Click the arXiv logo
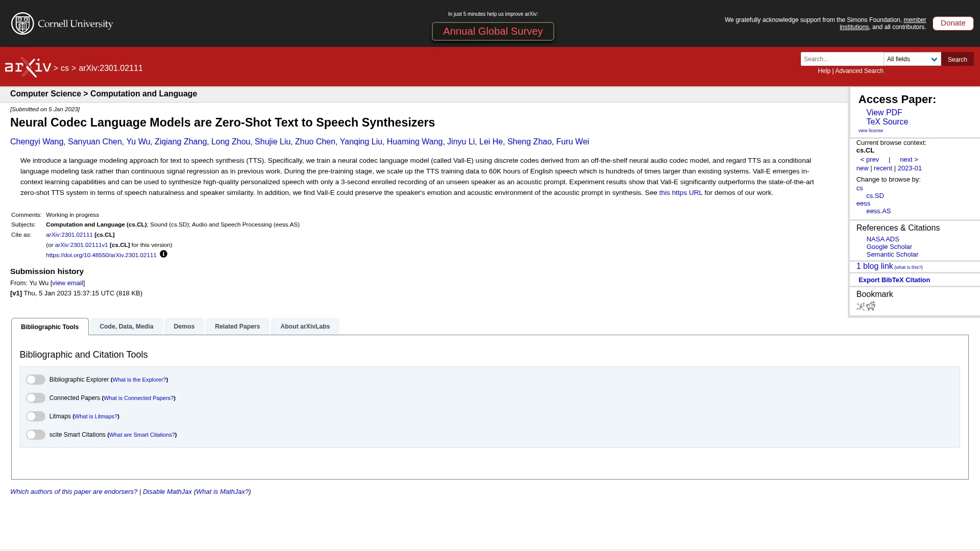Screen dimensions: 980x551 (x=28, y=67)
